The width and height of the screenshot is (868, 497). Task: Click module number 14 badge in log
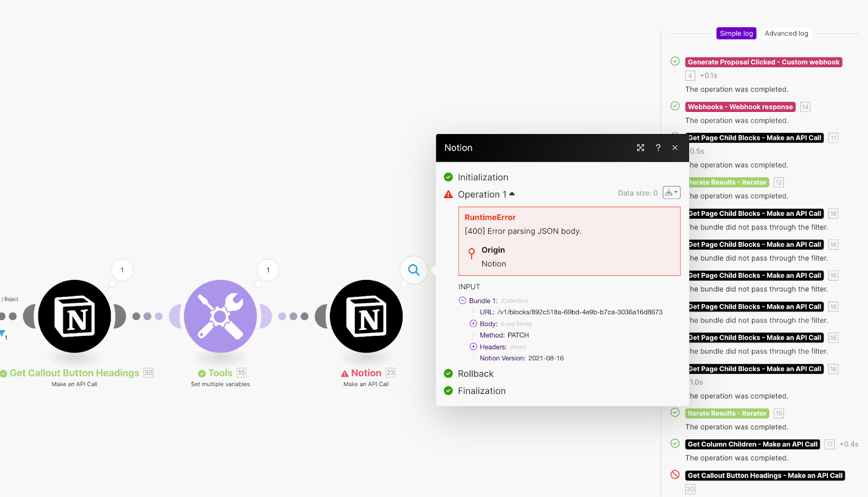point(805,107)
